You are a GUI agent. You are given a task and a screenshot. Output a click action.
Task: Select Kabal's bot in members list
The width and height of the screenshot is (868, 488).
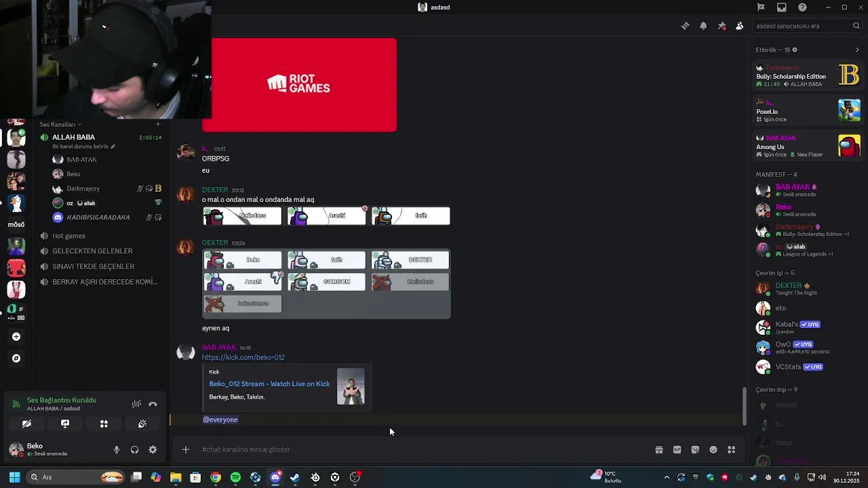point(808,327)
